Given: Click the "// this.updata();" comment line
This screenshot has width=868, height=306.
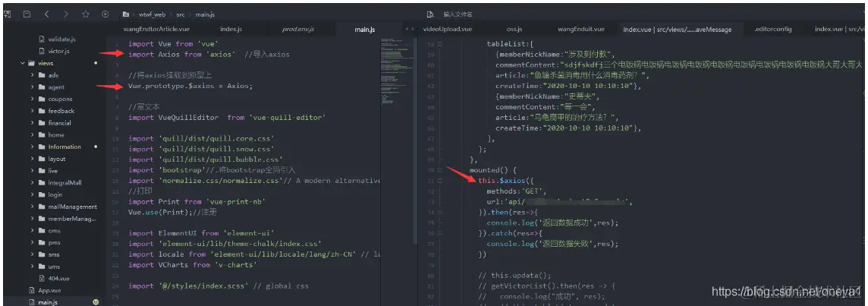Looking at the screenshot, I should click(514, 276).
